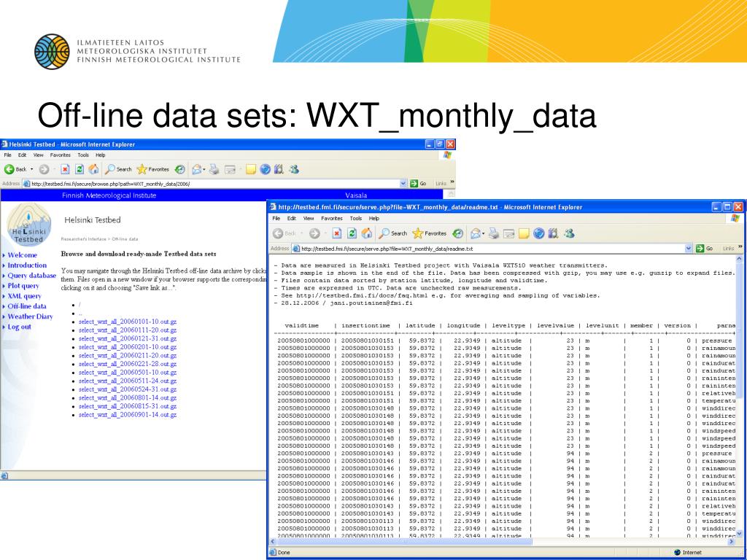Open Messenger icon in Helsinki Testbed toolbar
Screen dimensions: 747x560
(x=294, y=169)
